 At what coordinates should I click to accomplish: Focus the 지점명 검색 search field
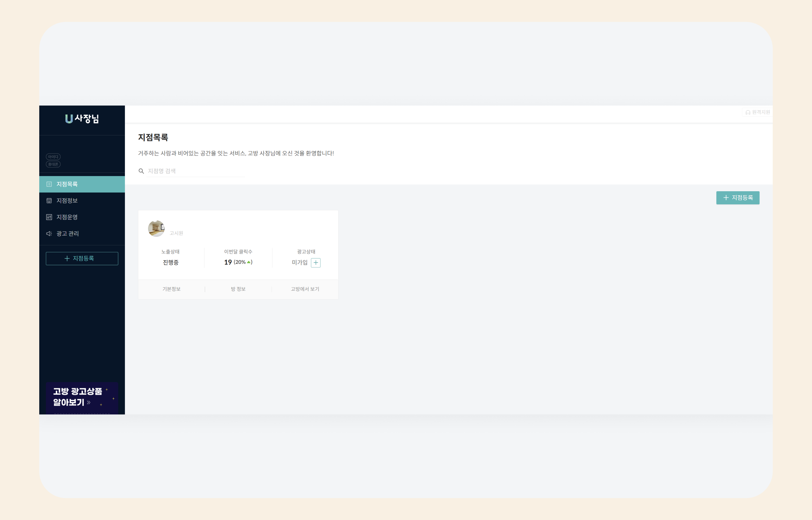coord(196,171)
